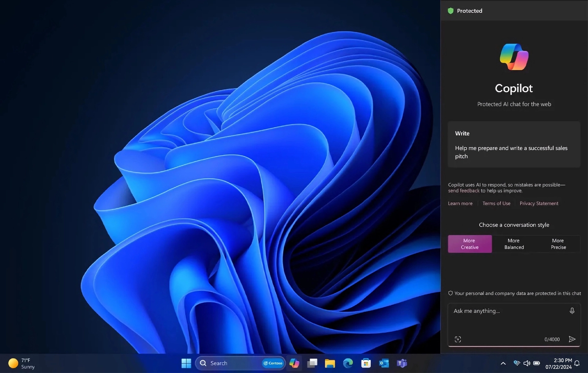Click the battery tray icon

click(537, 363)
